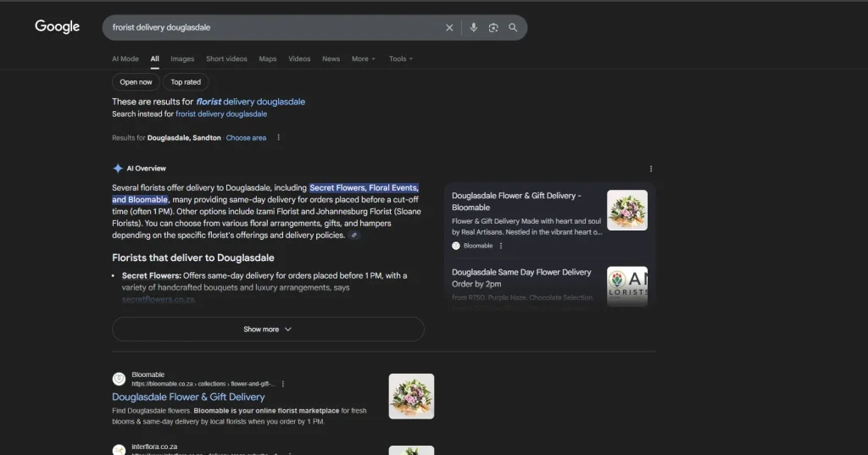The image size is (868, 455).
Task: Click the AI Overview label
Action: coord(146,169)
